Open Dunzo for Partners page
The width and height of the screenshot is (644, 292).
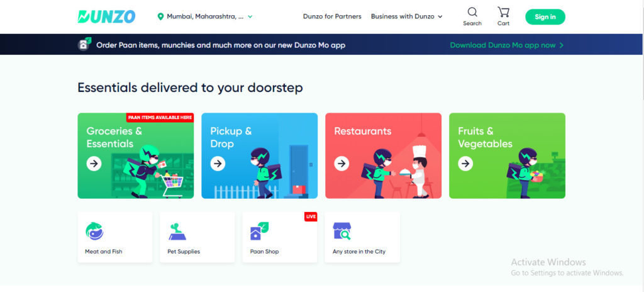[332, 16]
